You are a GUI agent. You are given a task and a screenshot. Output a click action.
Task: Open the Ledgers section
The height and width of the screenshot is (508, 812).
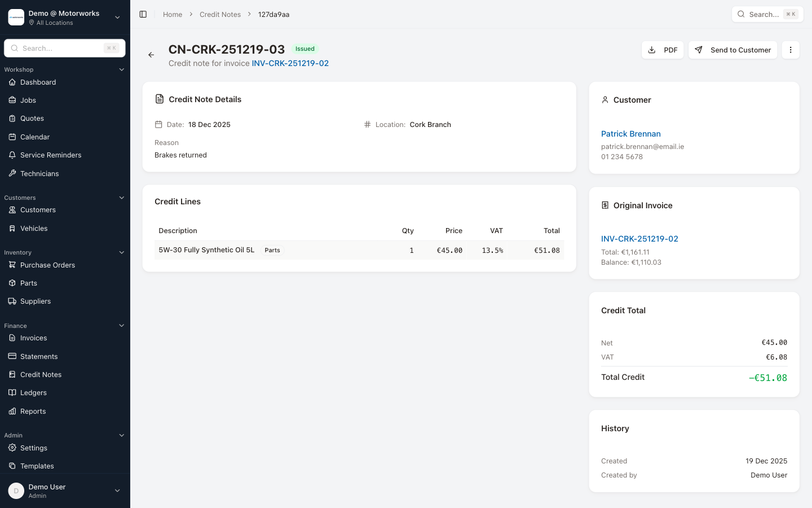click(x=33, y=392)
